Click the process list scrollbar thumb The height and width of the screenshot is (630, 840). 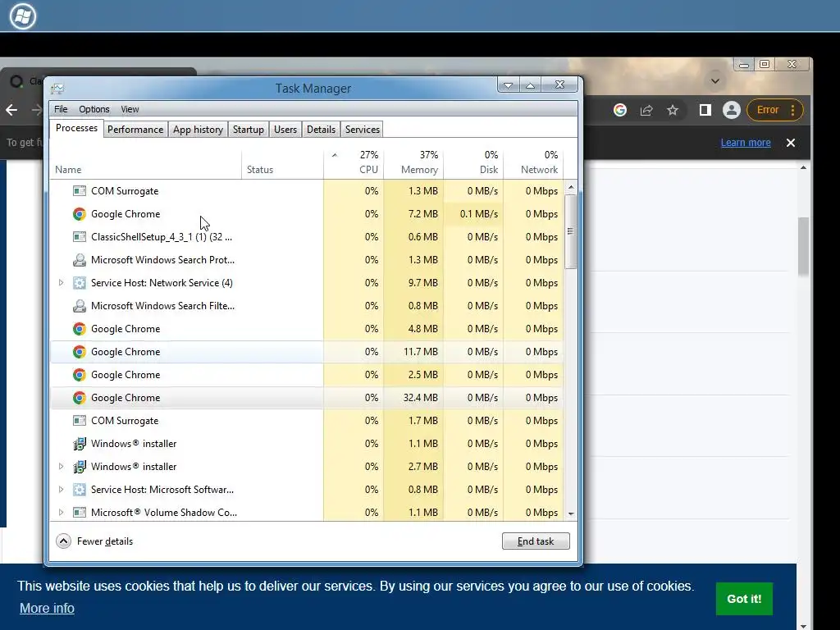click(x=571, y=231)
